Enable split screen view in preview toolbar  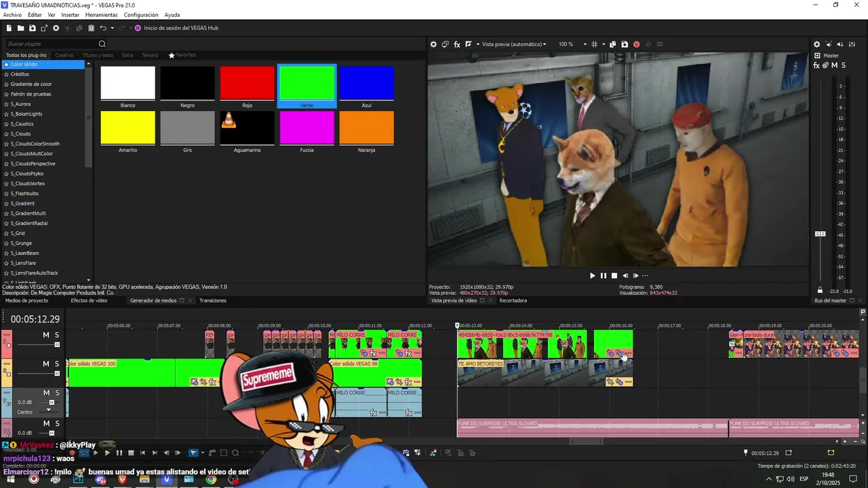coord(468,44)
